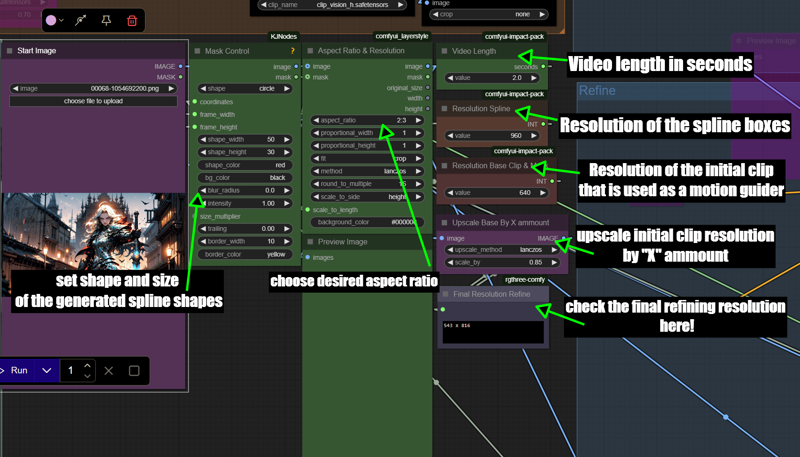The width and height of the screenshot is (800, 457).
Task: Collapse the Mask Control node
Action: coord(197,50)
